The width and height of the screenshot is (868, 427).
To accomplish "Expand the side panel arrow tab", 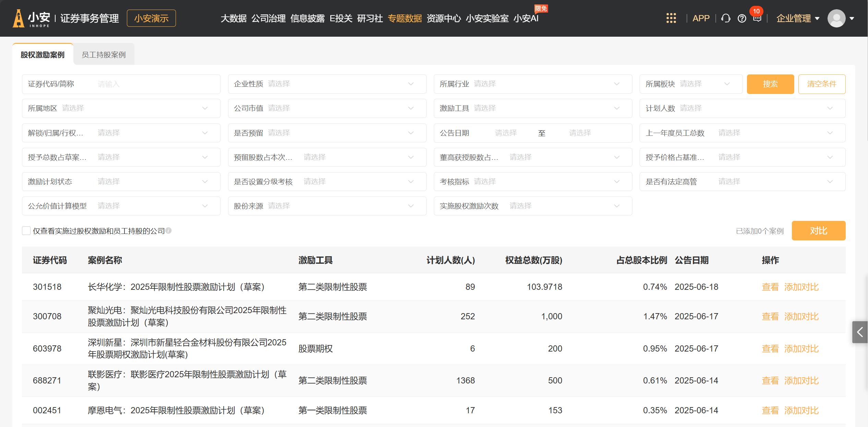I will (860, 332).
